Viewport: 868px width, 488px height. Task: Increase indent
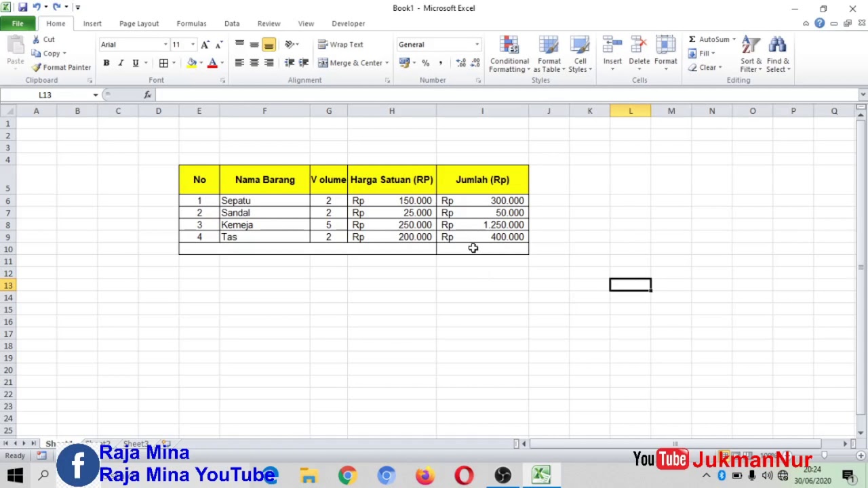(x=304, y=63)
